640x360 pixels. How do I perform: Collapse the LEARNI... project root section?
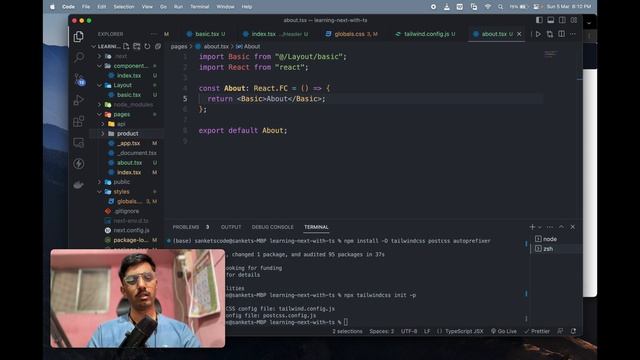(x=109, y=47)
